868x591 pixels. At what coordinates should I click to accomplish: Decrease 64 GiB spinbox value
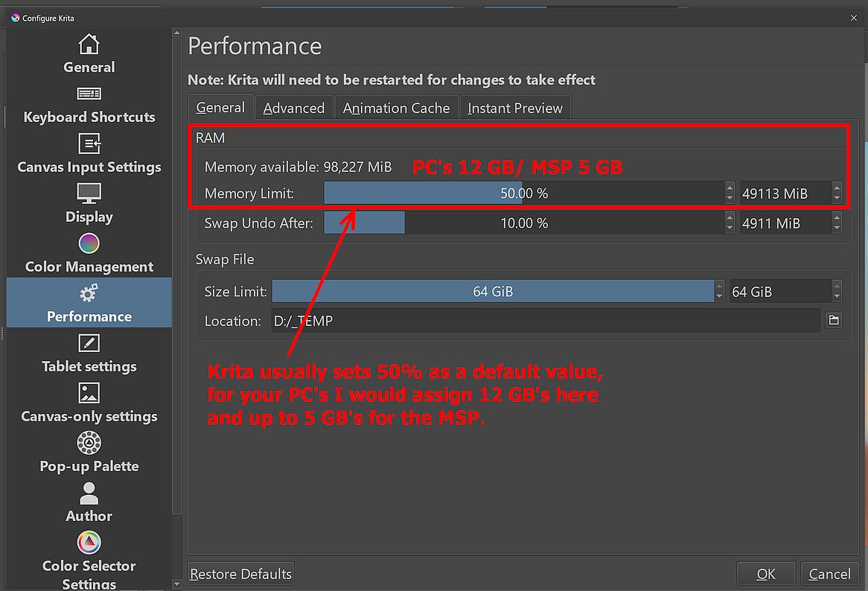click(x=837, y=296)
